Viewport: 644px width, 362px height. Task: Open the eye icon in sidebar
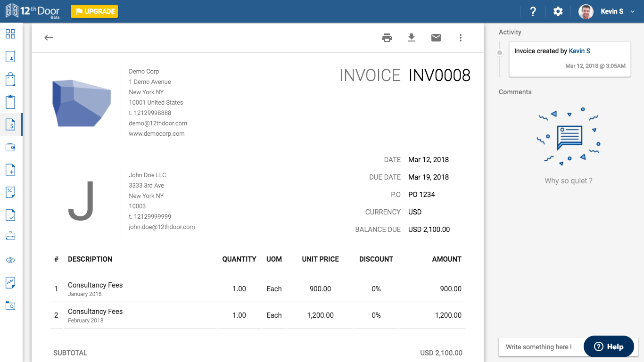click(x=10, y=260)
